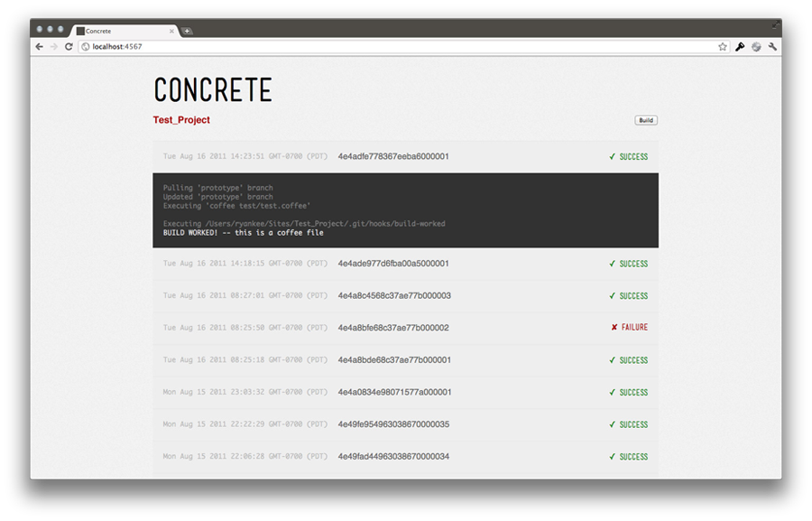Click the globe extension icon
Screen dimensions: 812x521
click(756, 46)
